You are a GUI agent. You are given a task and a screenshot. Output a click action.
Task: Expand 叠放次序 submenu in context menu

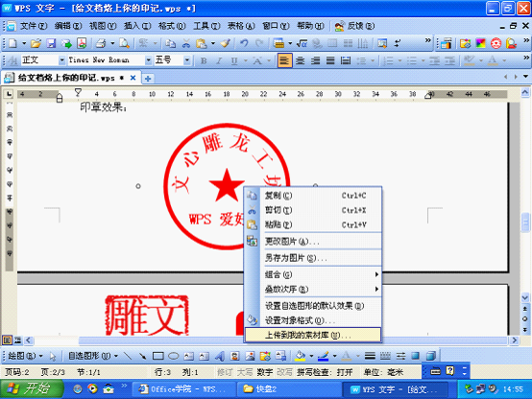click(x=321, y=289)
